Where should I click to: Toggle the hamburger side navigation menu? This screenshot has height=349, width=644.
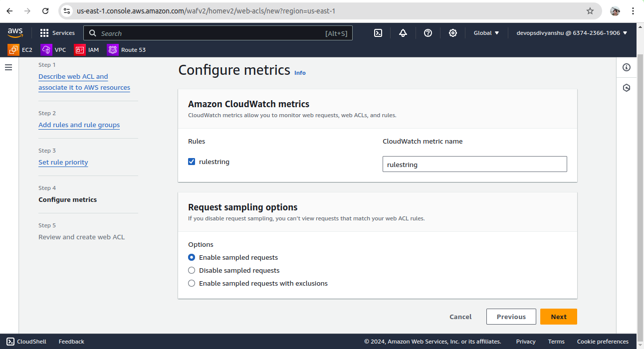(8, 67)
